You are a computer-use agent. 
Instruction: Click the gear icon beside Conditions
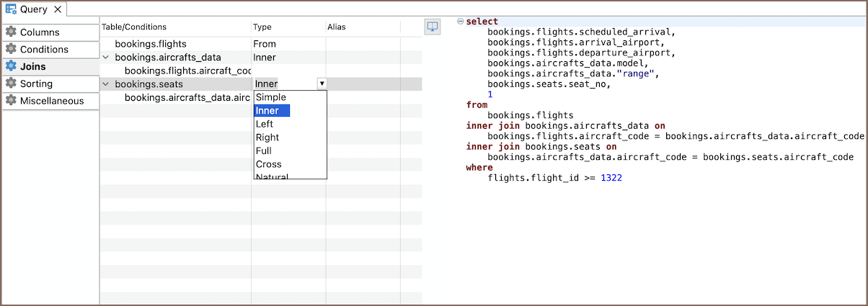click(x=11, y=50)
